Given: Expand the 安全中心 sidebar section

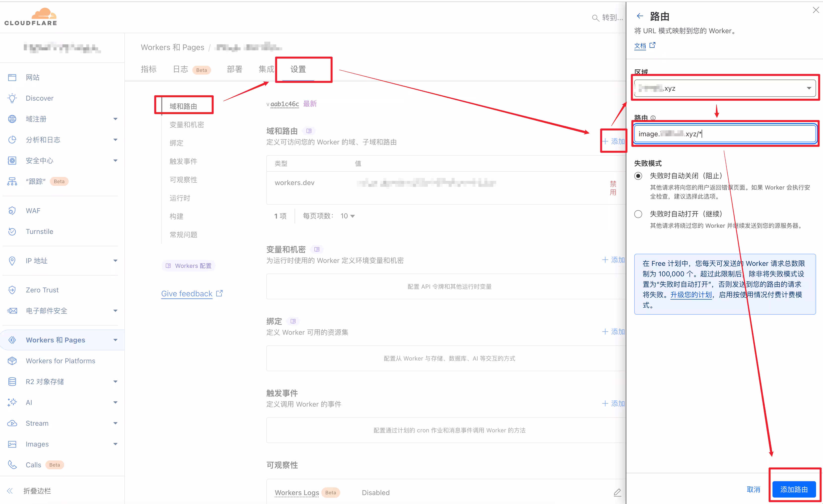Looking at the screenshot, I should [115, 161].
